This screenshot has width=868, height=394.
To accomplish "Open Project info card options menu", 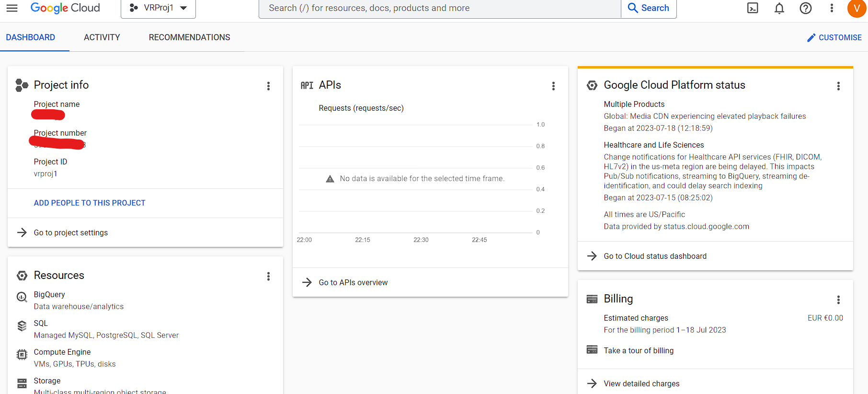I will click(x=268, y=86).
